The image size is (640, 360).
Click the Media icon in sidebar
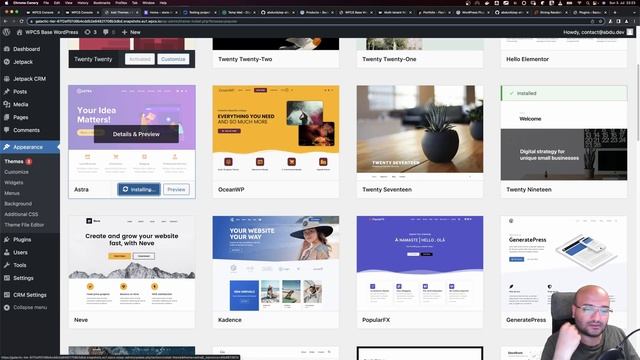tap(7, 104)
